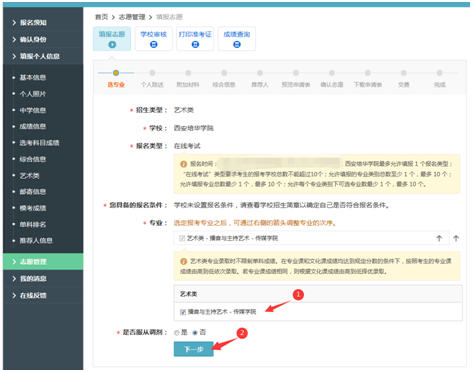Click the orange 选专业 step circle

(x=116, y=73)
